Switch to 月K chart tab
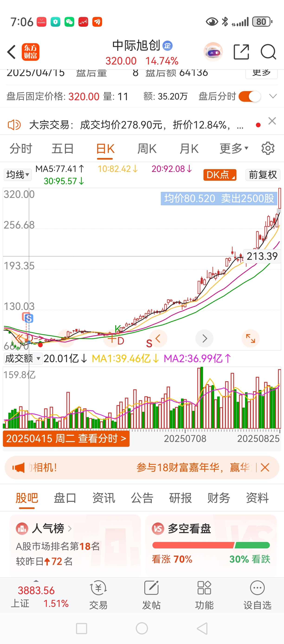Viewport: 284px width, 644px height. point(189,148)
